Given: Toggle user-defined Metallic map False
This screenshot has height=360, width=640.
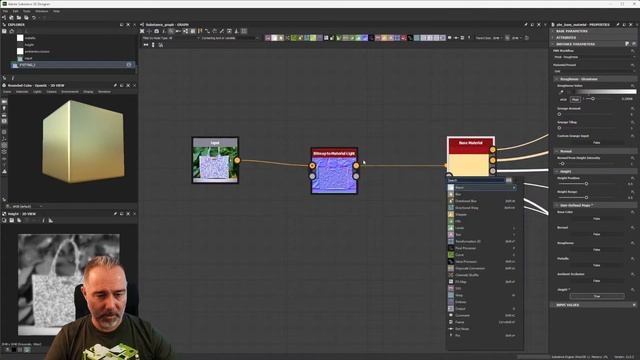Looking at the screenshot, I should [x=596, y=265].
